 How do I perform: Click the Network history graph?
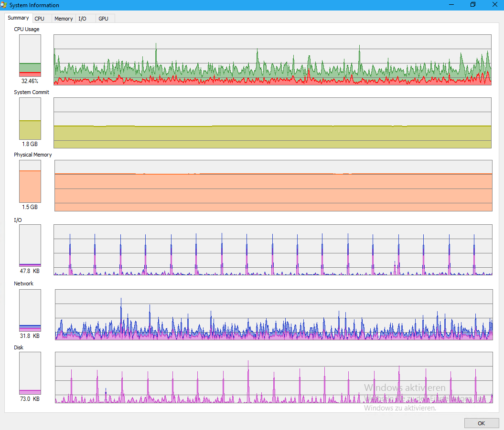[273, 315]
